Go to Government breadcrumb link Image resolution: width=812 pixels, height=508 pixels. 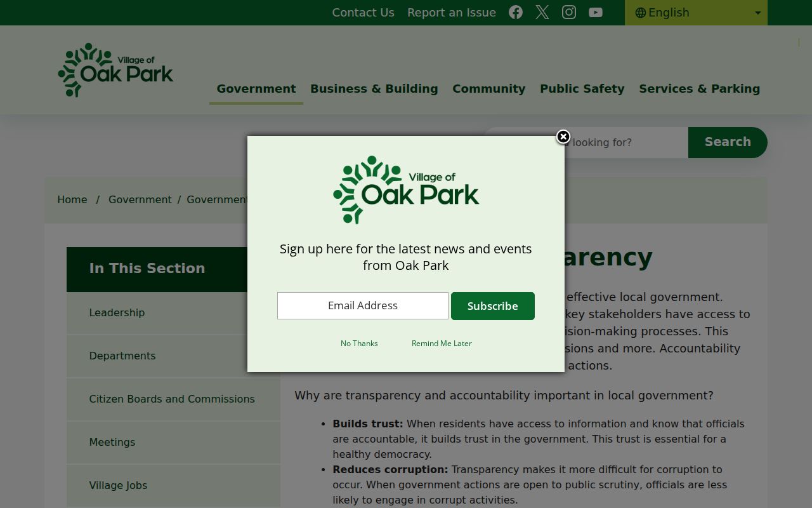(x=140, y=200)
